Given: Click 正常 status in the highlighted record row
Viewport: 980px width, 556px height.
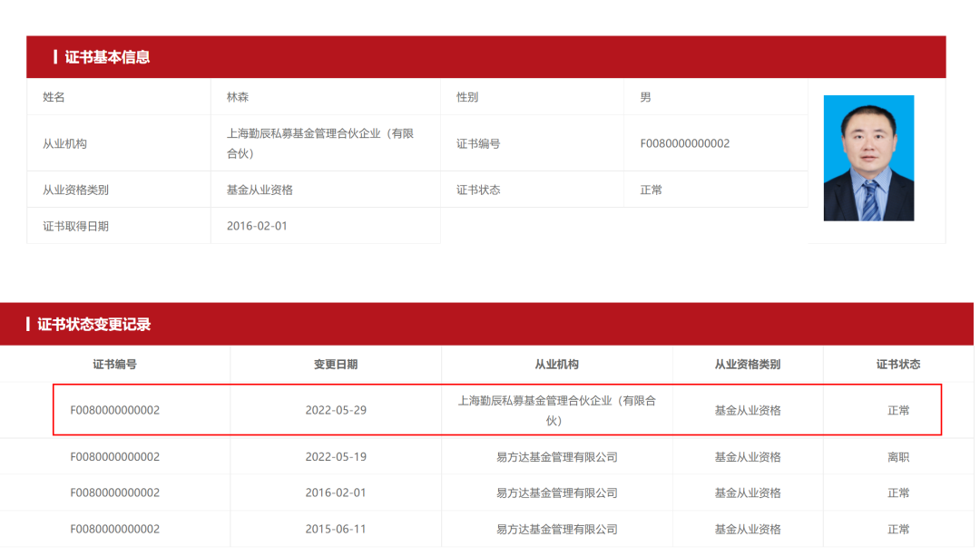Looking at the screenshot, I should coord(897,410).
